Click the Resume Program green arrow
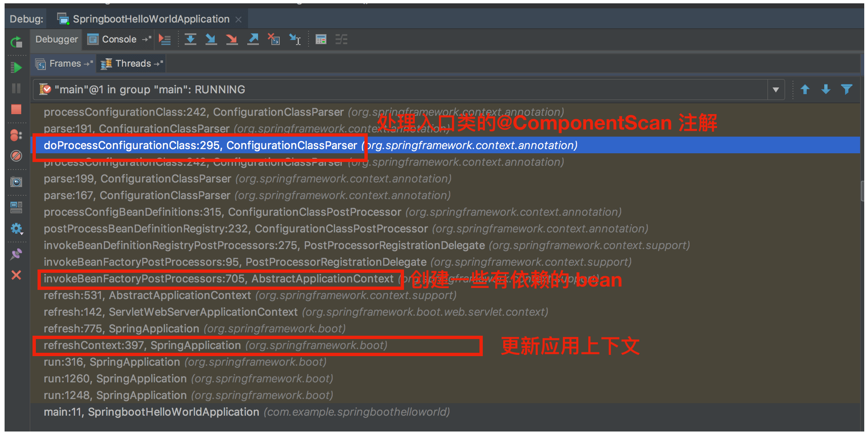Screen dimensions: 868x434 (16, 67)
